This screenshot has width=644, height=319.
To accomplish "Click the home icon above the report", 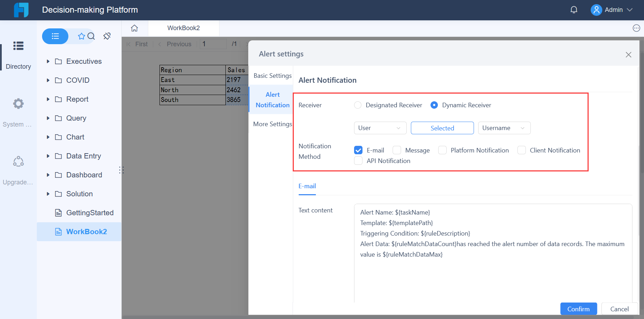I will click(134, 28).
